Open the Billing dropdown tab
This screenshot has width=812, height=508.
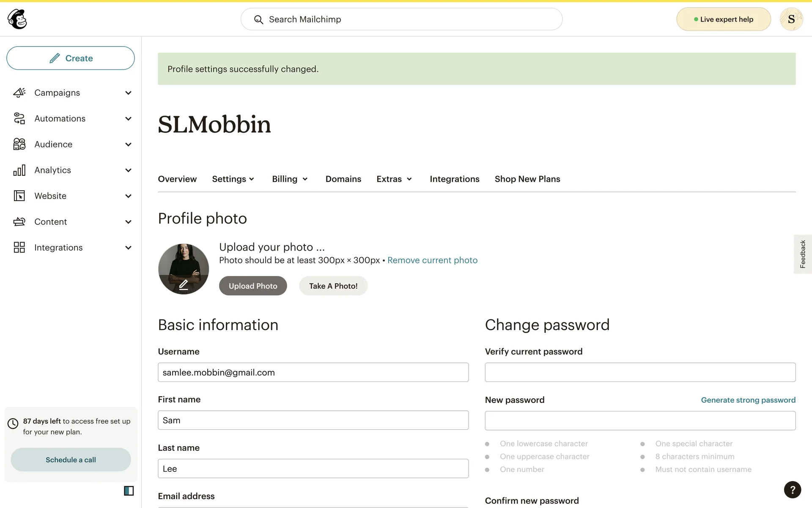coord(290,179)
